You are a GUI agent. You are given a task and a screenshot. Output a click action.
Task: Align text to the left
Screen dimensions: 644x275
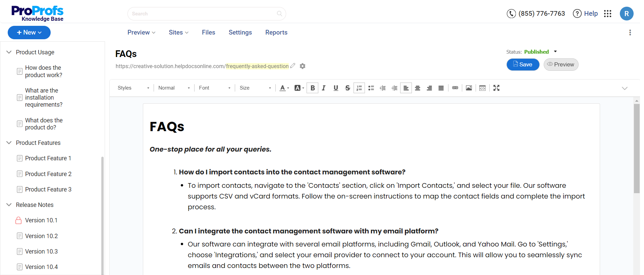[x=406, y=88]
